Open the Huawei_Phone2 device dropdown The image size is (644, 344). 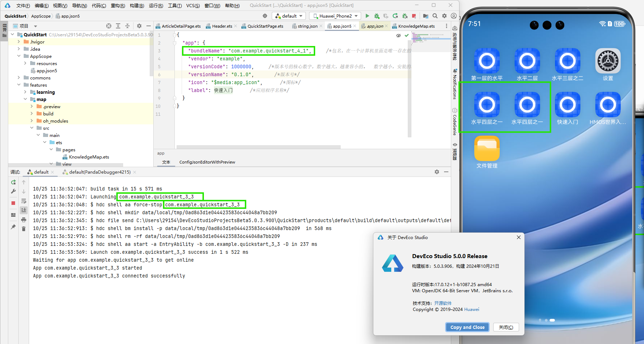[335, 16]
